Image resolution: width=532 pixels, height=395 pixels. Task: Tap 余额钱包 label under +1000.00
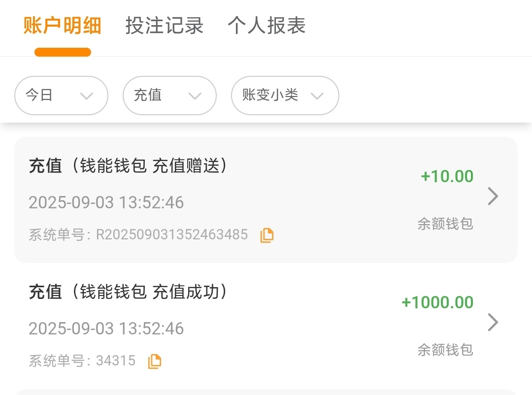point(445,350)
